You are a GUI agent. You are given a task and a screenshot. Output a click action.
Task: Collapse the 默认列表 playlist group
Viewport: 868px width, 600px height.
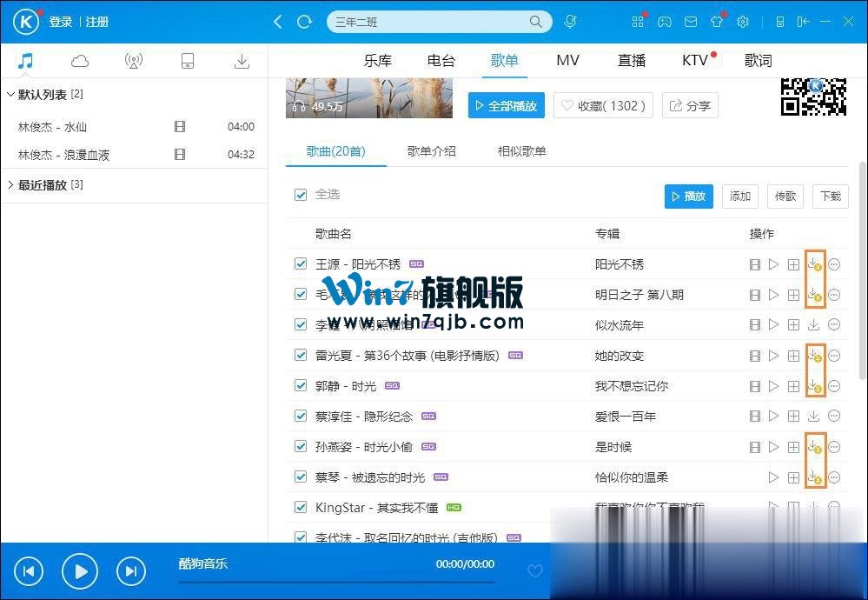pos(10,94)
